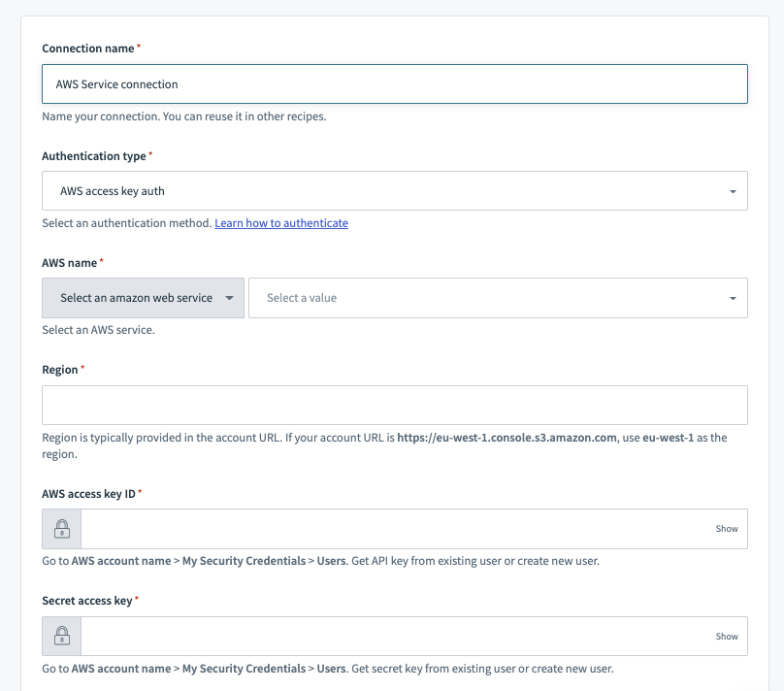Click the dropdown arrow next to Select a value
Image resolution: width=784 pixels, height=691 pixels.
click(x=735, y=297)
